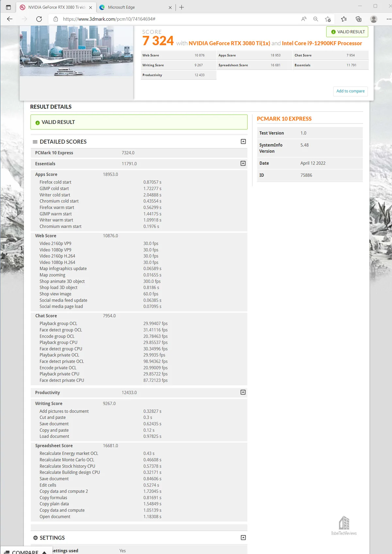Refresh the 3dmark page

pyautogui.click(x=39, y=19)
